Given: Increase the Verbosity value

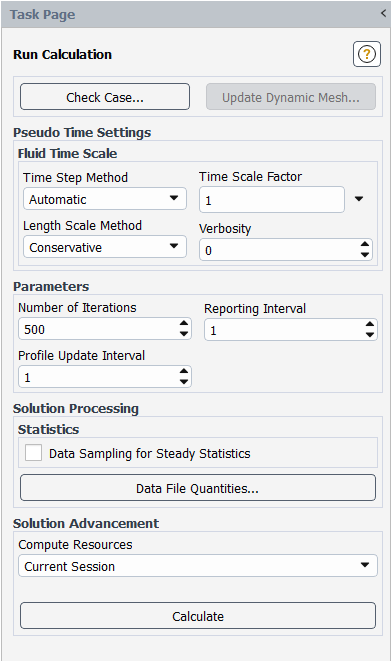Looking at the screenshot, I should (x=365, y=245).
